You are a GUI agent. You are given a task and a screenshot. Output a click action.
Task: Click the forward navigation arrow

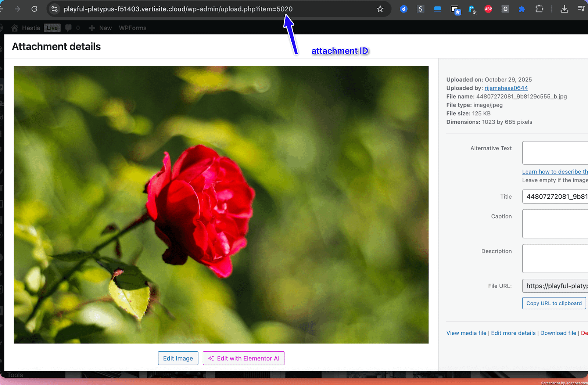point(17,9)
